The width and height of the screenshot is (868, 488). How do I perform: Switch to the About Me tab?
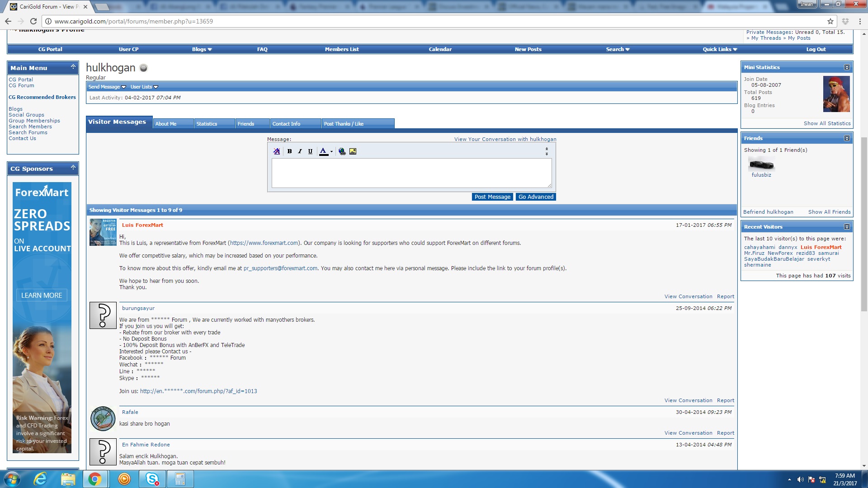173,124
